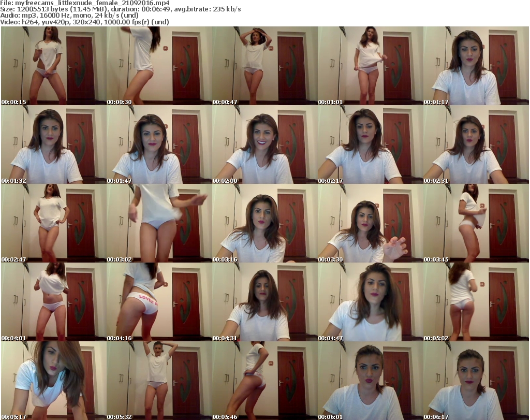Select the thumbnail at 00:02:00
The width and height of the screenshot is (530, 420).
[264, 145]
